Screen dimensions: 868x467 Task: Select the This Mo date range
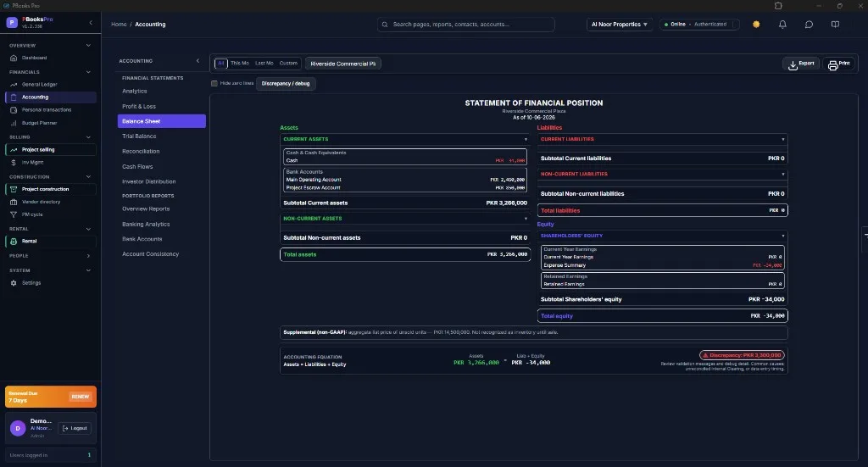[240, 64]
